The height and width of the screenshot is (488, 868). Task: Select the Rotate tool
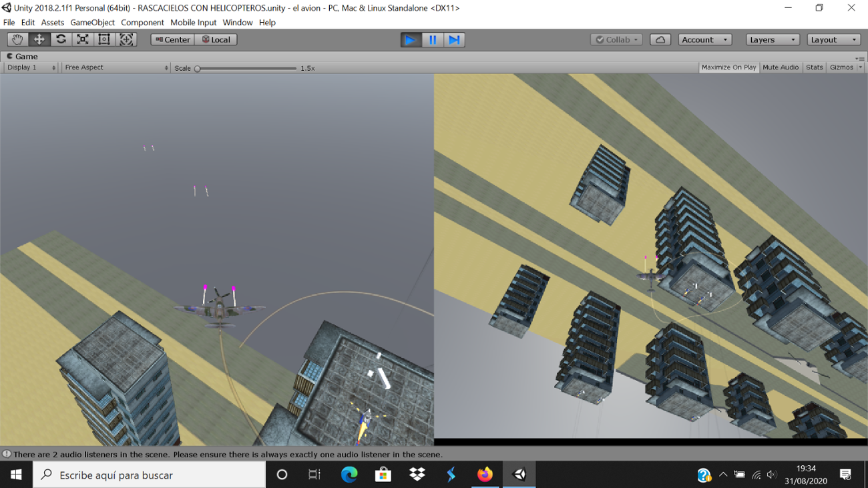(x=61, y=39)
